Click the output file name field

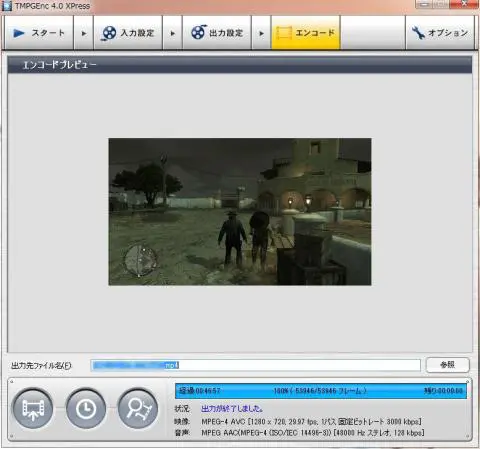pos(255,365)
